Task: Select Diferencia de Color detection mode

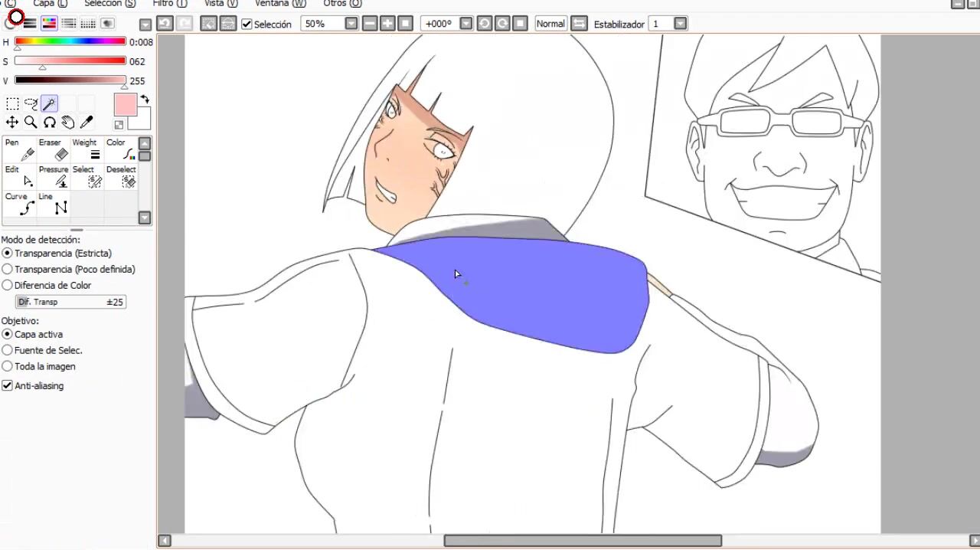Action: coord(8,286)
